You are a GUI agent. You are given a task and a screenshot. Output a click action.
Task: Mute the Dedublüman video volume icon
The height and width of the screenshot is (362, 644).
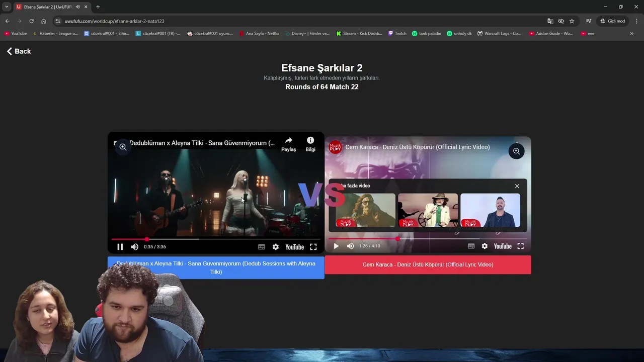pyautogui.click(x=134, y=247)
